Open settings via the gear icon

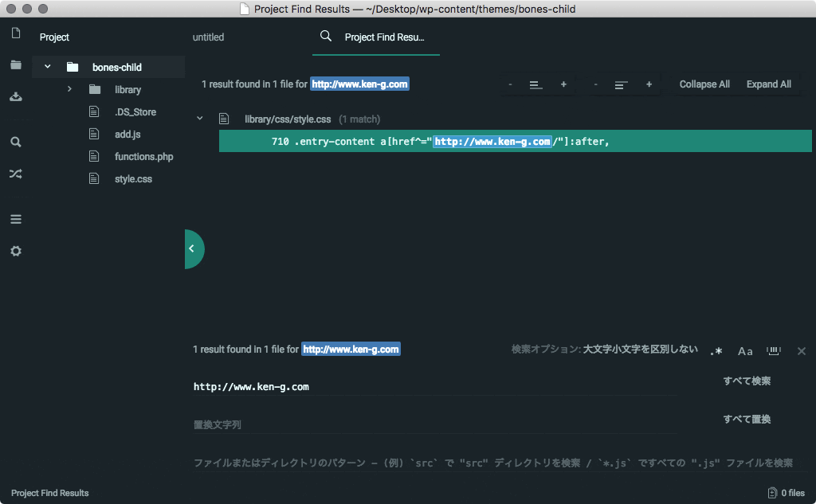tap(15, 251)
